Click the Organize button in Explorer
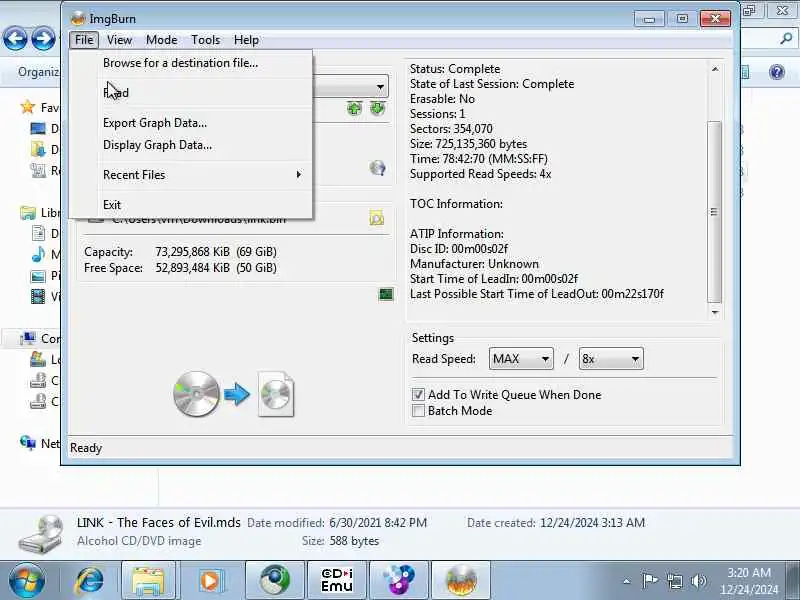800x600 pixels. (39, 72)
